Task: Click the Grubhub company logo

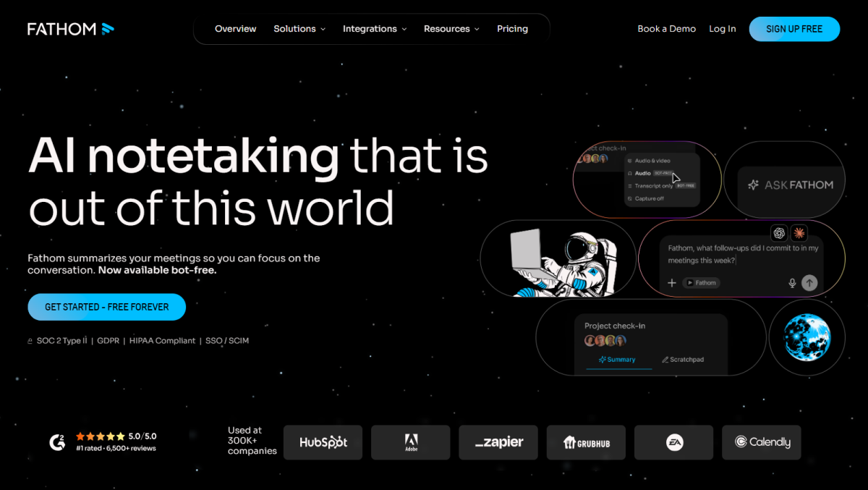Action: tap(587, 442)
